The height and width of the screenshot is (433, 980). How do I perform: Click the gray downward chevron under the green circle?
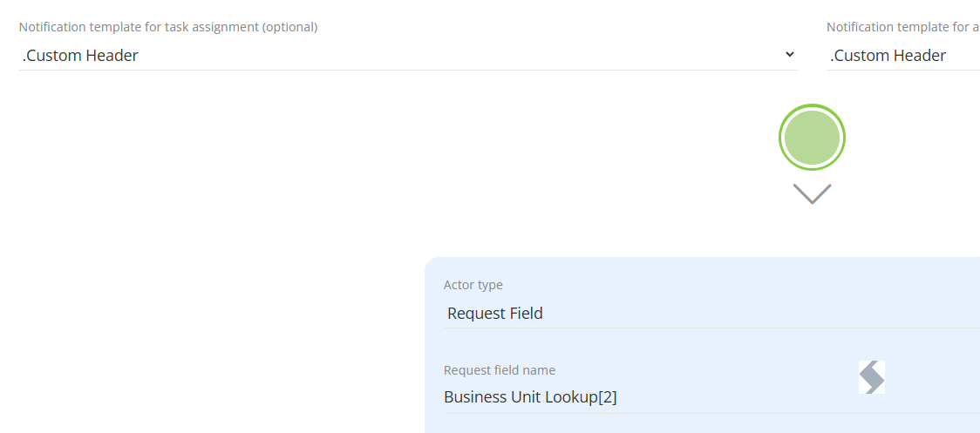coord(812,193)
